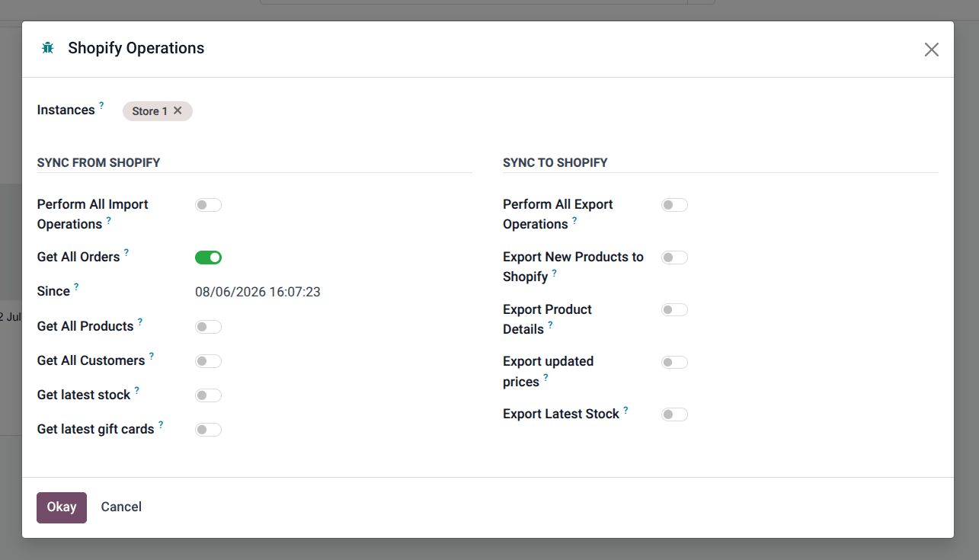Screen dimensions: 979x560
Task: Click help icon beside Export Latest Stock
Action: pos(625,409)
